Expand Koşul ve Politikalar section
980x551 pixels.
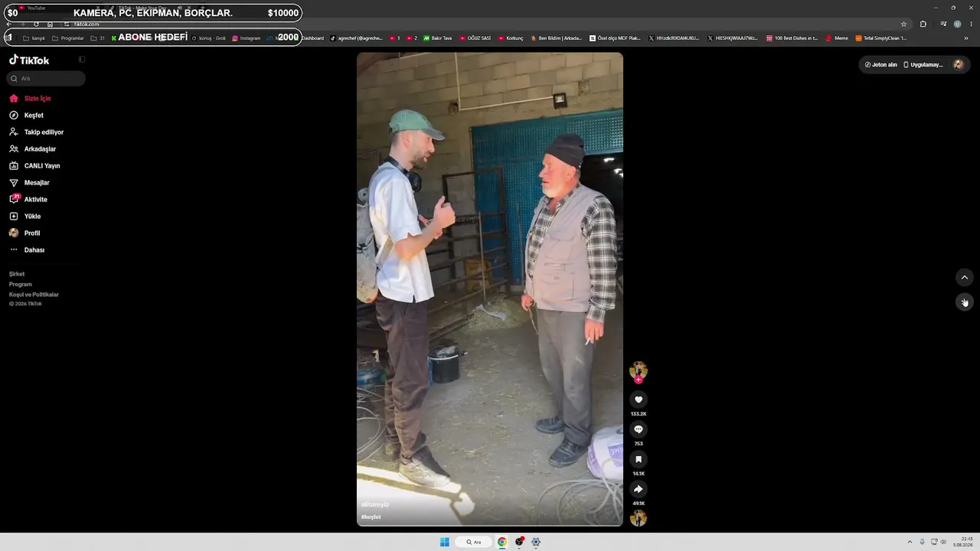[x=34, y=295]
